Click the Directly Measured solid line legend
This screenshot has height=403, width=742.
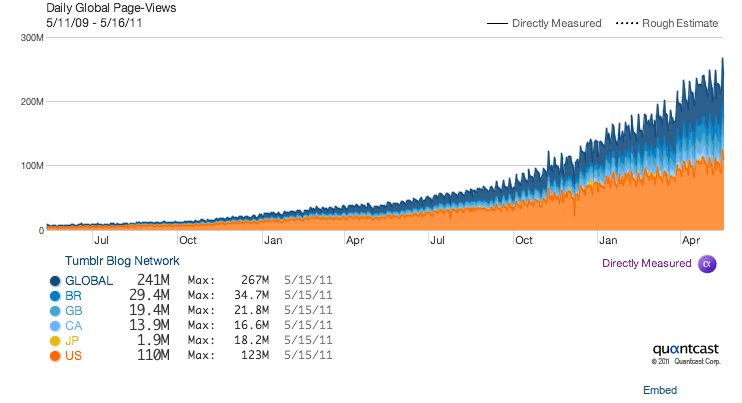pyautogui.click(x=544, y=23)
